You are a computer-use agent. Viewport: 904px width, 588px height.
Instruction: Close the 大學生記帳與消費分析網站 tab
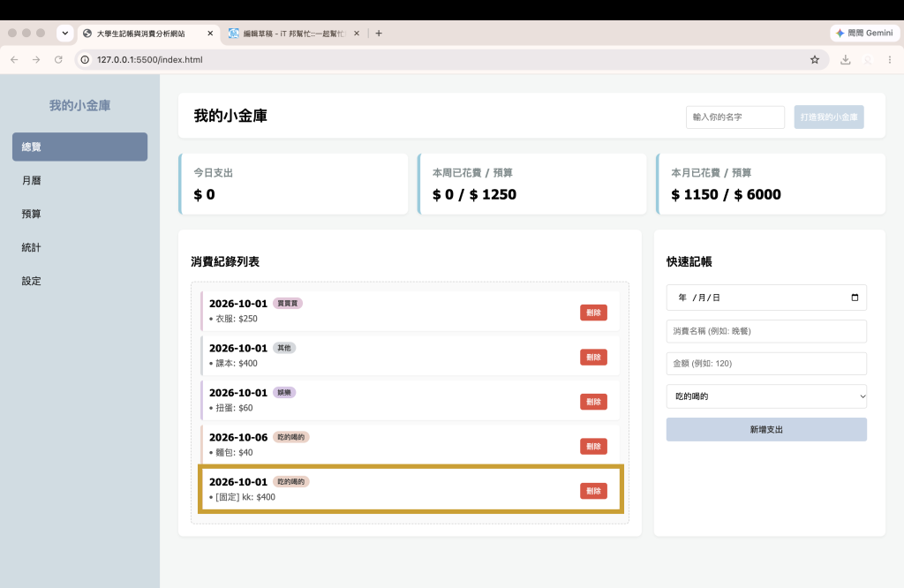(210, 34)
